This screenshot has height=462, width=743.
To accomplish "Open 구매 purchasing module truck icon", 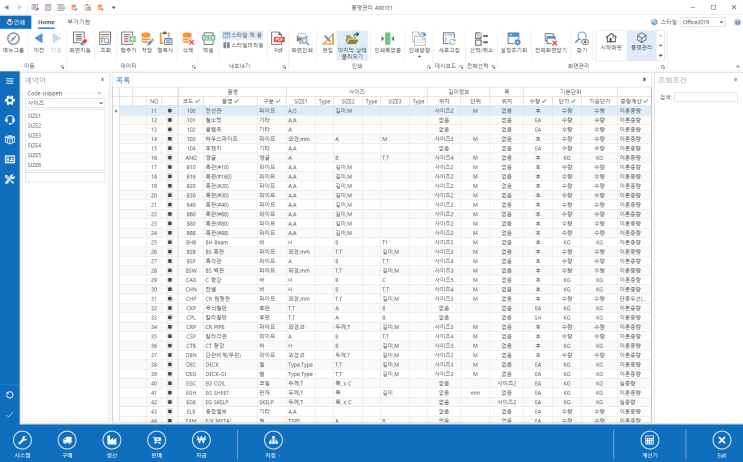I will tap(67, 440).
